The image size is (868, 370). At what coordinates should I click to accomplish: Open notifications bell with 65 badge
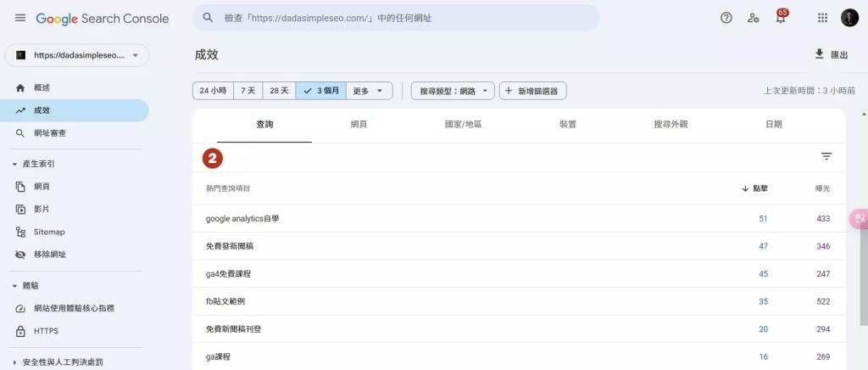pos(781,17)
